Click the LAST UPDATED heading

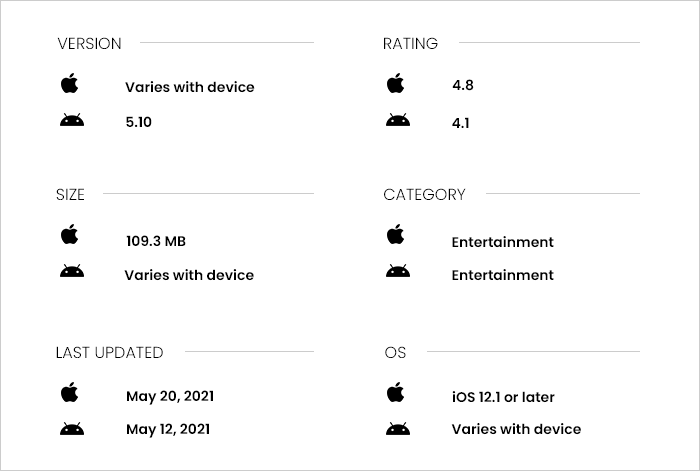pos(109,353)
